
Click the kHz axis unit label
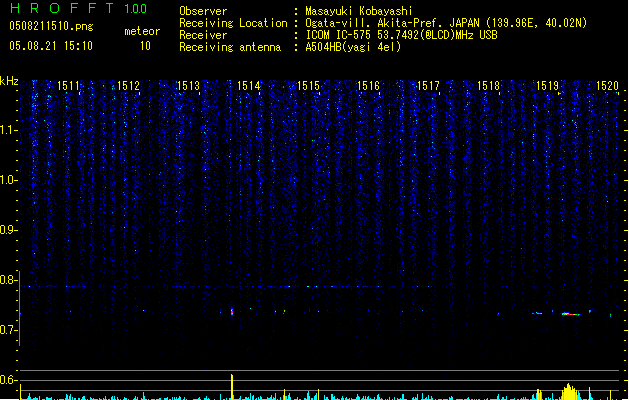pyautogui.click(x=9, y=81)
